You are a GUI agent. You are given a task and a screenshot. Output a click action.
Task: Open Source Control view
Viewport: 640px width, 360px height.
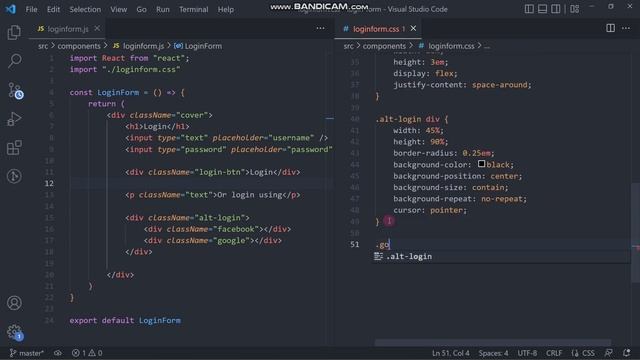coord(15,90)
